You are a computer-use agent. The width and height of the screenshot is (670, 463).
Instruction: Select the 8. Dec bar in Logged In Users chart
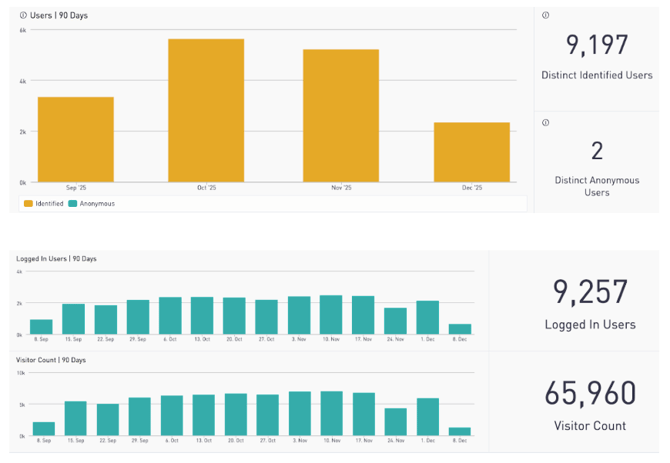point(460,329)
